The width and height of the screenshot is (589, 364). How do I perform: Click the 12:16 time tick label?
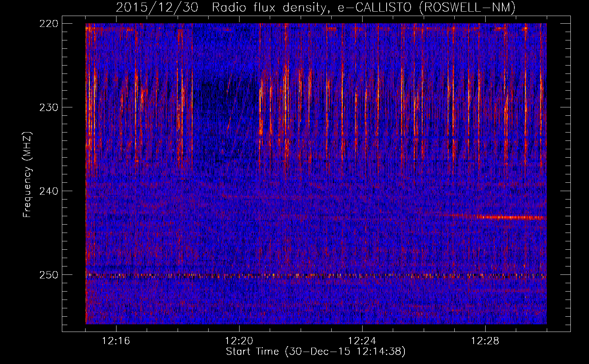coord(116,341)
